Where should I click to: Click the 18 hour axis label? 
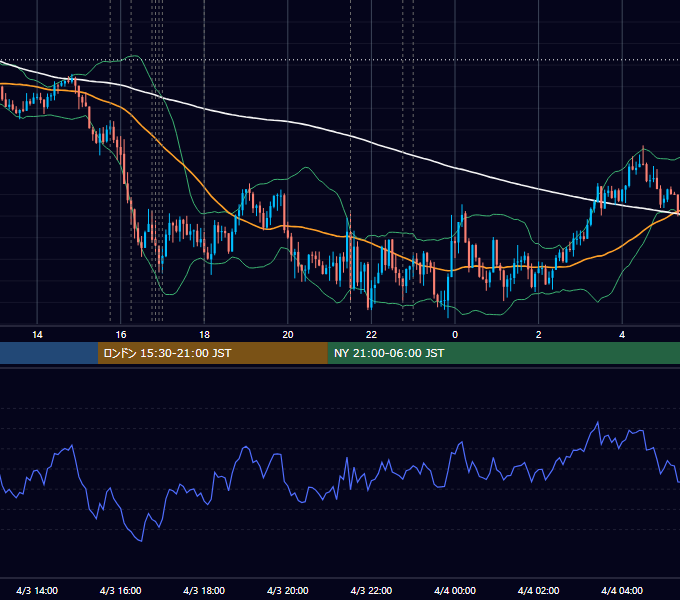click(204, 335)
